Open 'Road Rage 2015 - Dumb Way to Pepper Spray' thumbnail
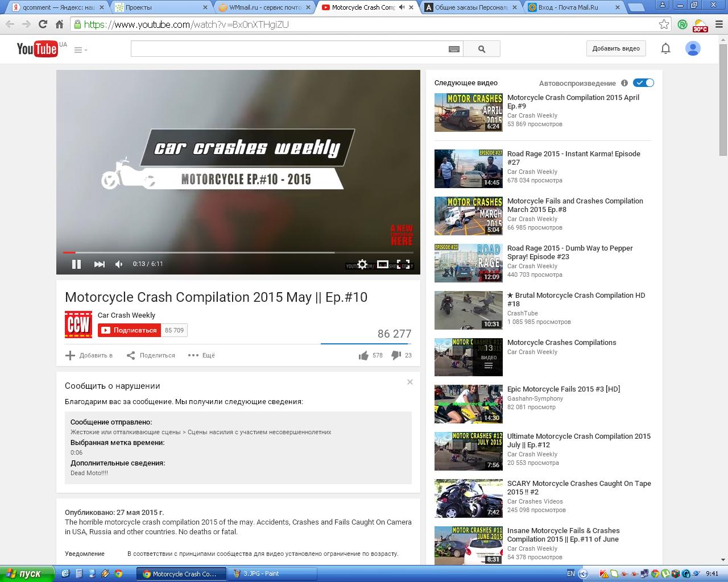Viewport: 728px width, 582px height. point(469,263)
